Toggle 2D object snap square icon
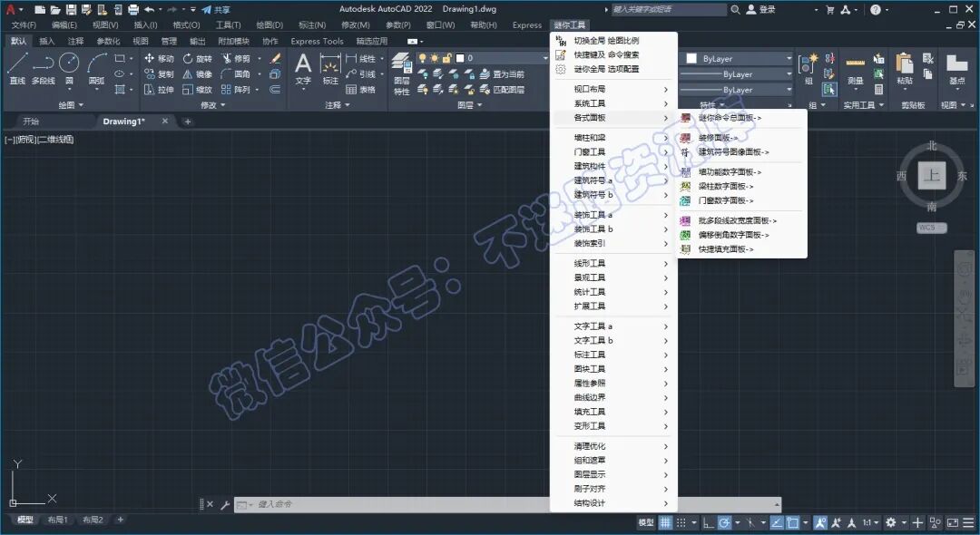 [793, 522]
